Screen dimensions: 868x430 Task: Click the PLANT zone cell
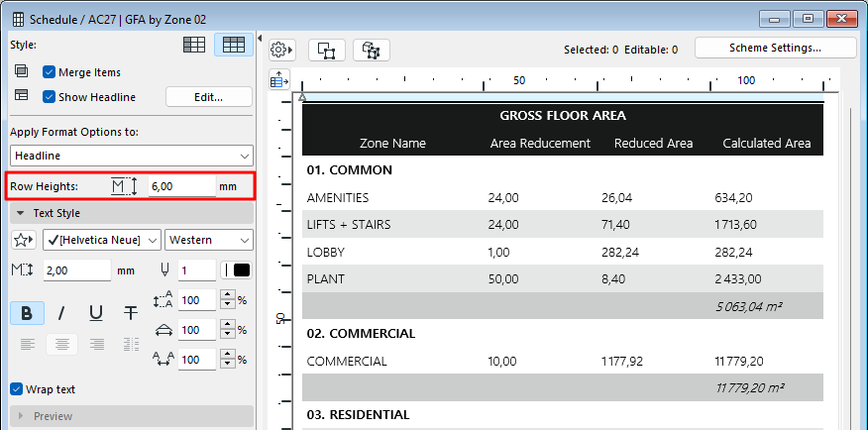tap(325, 279)
